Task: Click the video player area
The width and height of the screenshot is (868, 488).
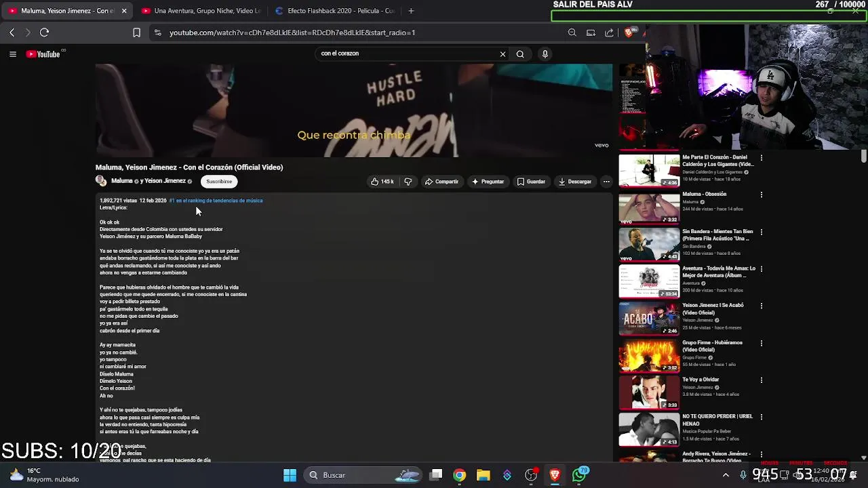Action: click(353, 110)
